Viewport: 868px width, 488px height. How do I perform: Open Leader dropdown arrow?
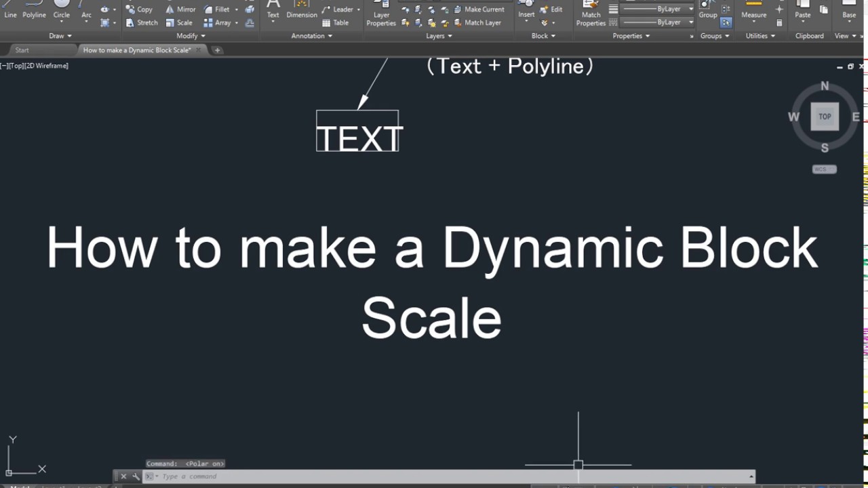tap(358, 9)
